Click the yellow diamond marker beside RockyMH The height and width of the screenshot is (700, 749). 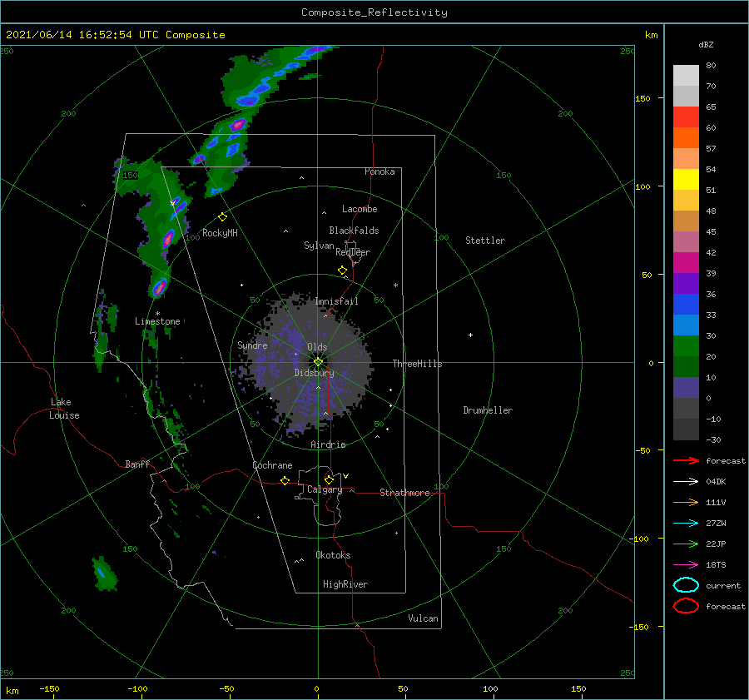(222, 217)
